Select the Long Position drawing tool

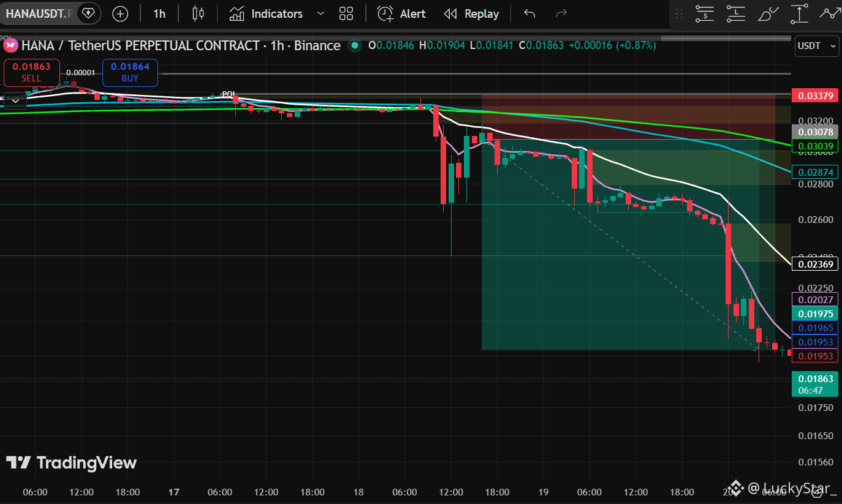735,13
